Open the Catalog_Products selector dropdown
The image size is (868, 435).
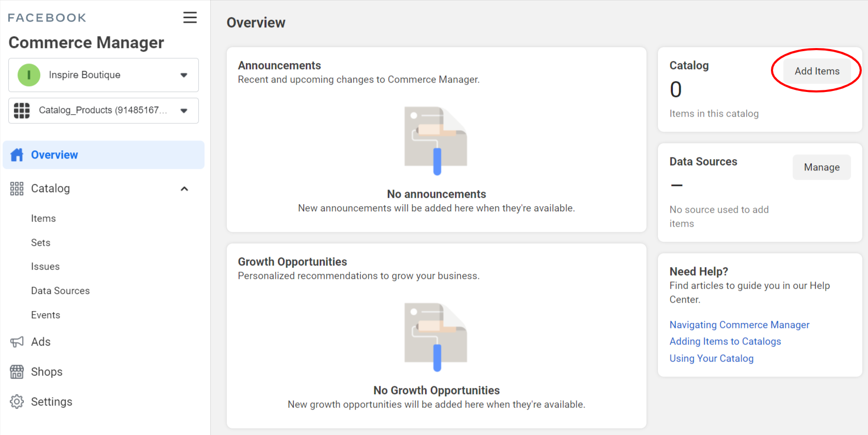point(183,111)
